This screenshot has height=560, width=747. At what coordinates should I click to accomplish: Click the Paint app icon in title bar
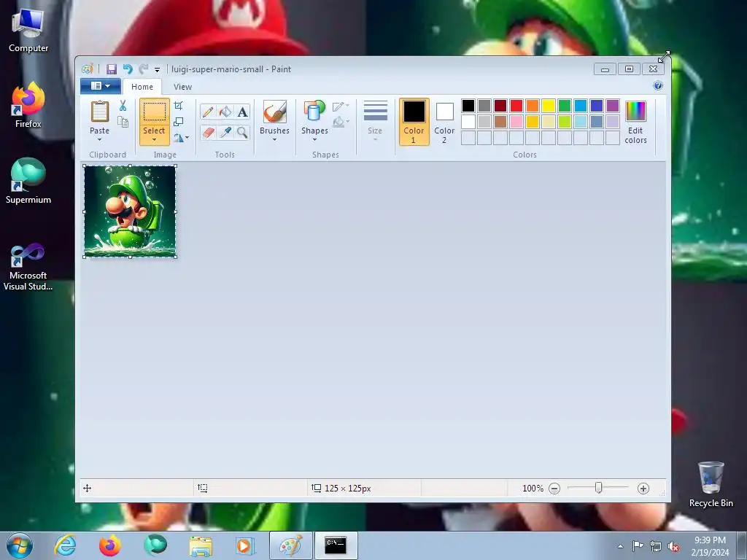88,69
